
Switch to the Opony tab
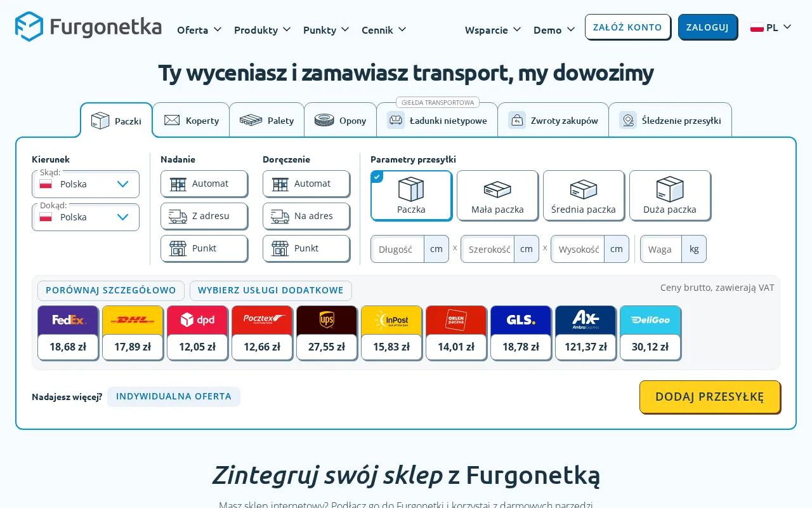click(x=341, y=120)
